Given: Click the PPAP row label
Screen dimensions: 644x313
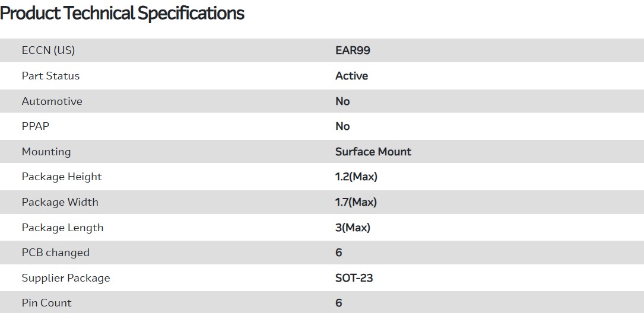Looking at the screenshot, I should (x=36, y=126).
